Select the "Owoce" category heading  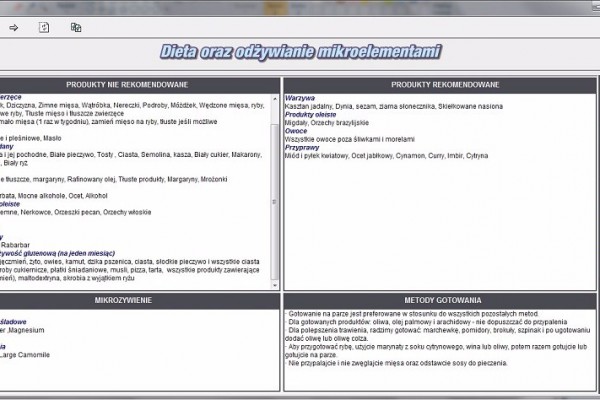[x=298, y=129]
